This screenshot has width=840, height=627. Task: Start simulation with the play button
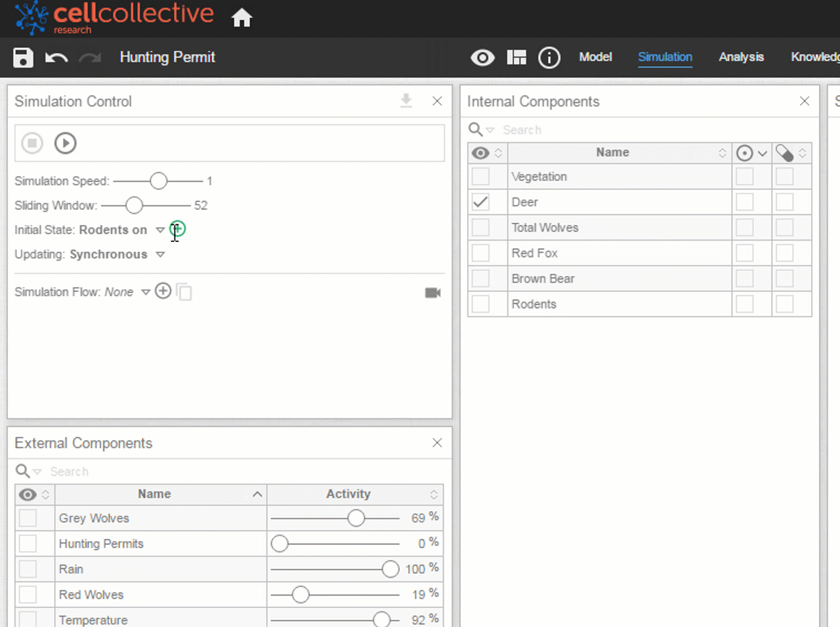65,143
